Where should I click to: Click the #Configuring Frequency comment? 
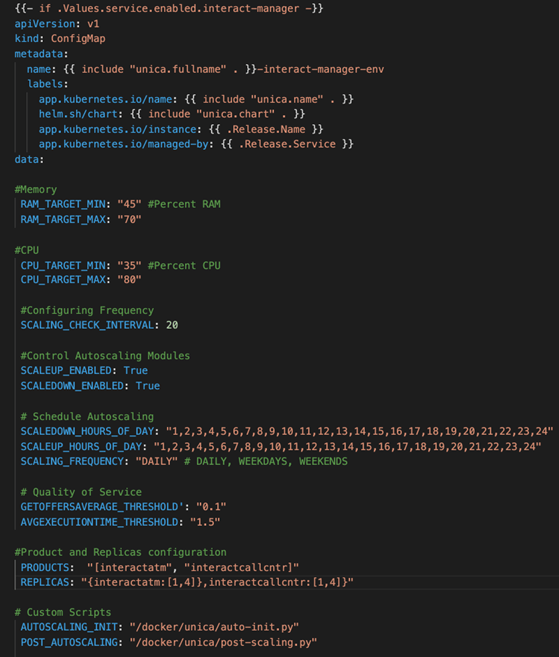click(x=87, y=310)
